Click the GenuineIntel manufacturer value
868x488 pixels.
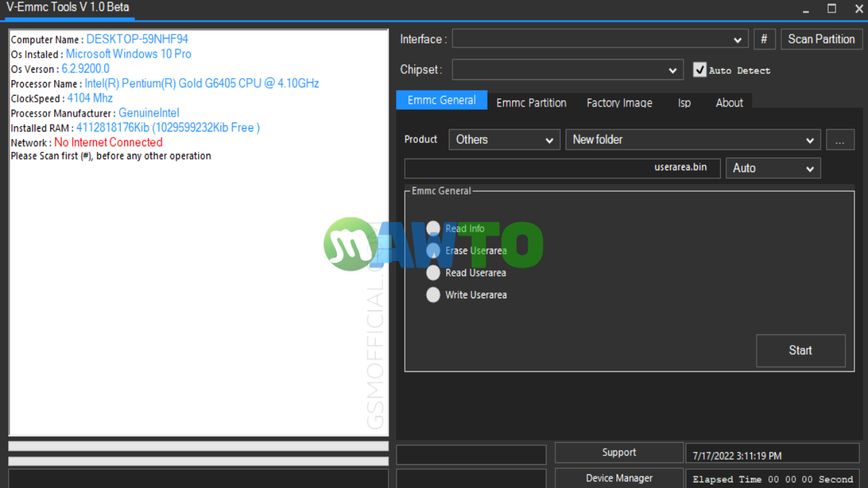coord(149,113)
